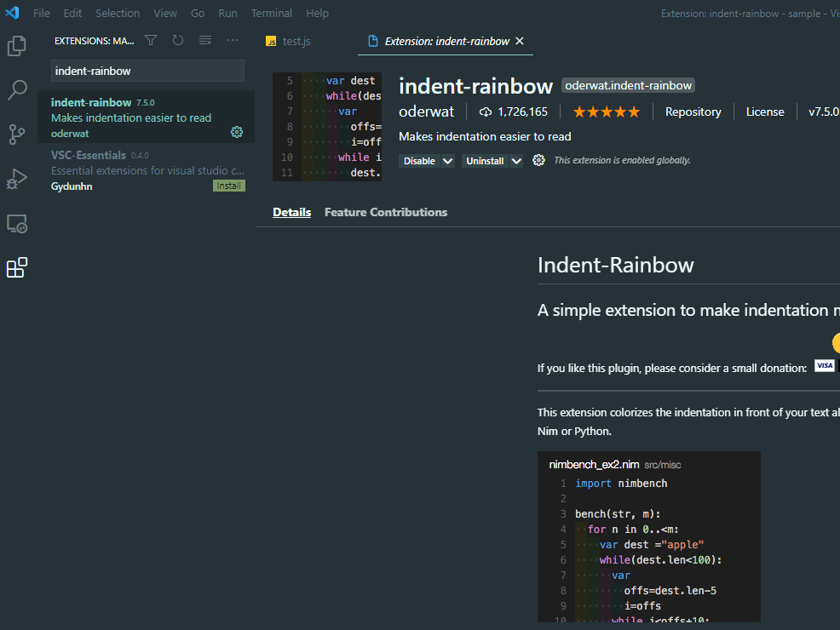Open the Source Control view
Image resolution: width=840 pixels, height=630 pixels.
coord(16,135)
